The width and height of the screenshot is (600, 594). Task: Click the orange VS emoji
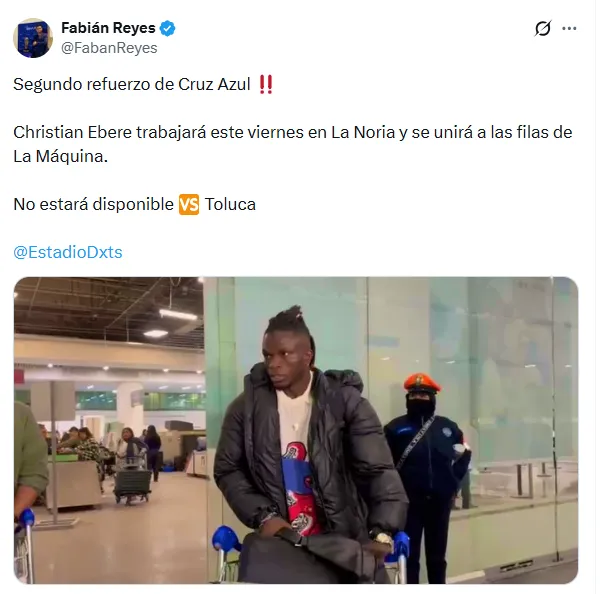click(x=189, y=204)
